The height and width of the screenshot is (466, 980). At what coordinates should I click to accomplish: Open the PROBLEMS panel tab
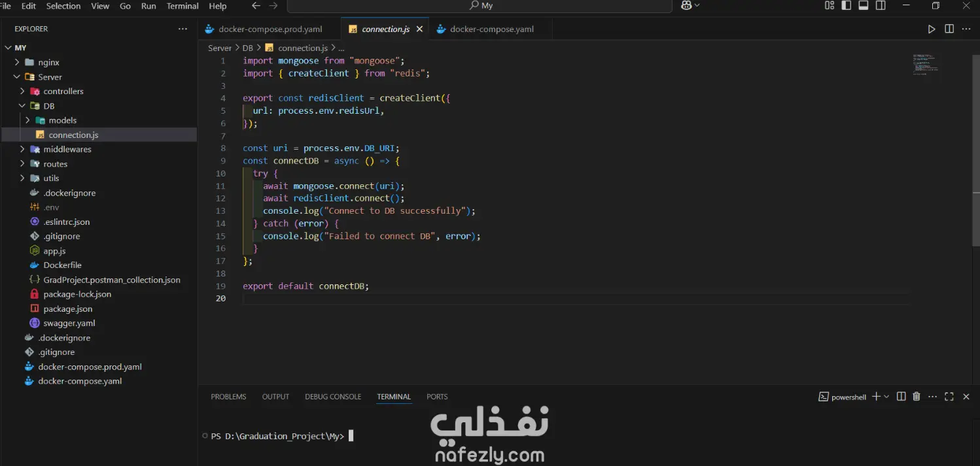coord(228,397)
